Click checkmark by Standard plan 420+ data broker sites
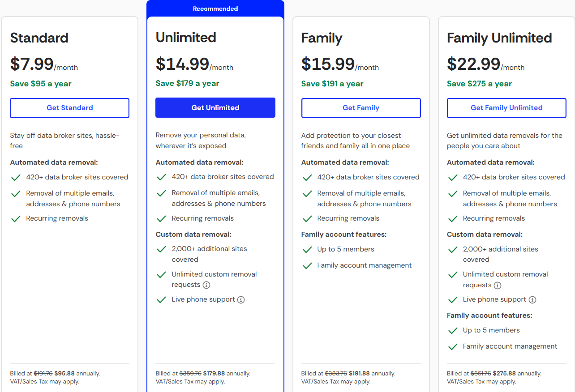Screen dimensions: 575x392 16,178
